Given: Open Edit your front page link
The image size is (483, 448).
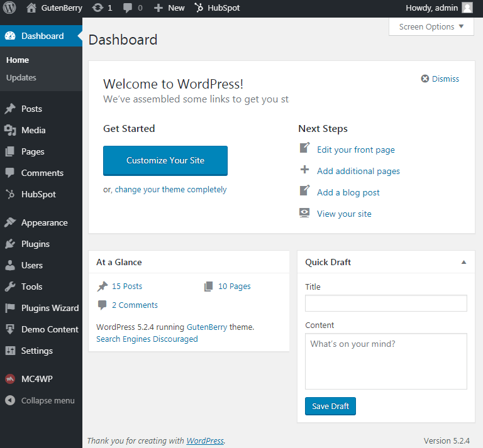Looking at the screenshot, I should pos(356,150).
